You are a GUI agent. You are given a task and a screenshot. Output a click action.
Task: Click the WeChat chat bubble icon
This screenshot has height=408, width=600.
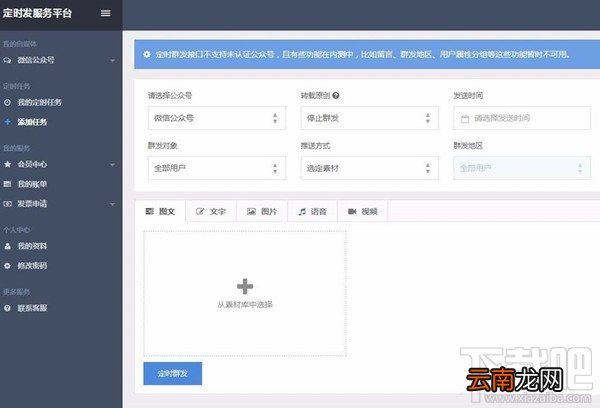(x=7, y=60)
